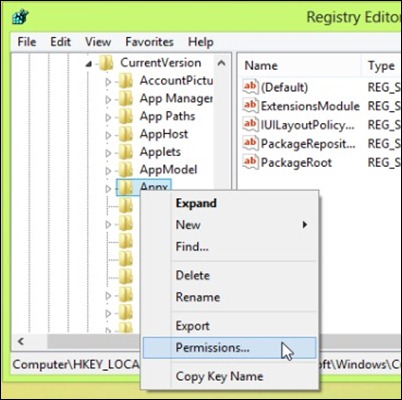The height and width of the screenshot is (400, 402).
Task: Select the PackageRoot value name
Action: click(x=296, y=163)
